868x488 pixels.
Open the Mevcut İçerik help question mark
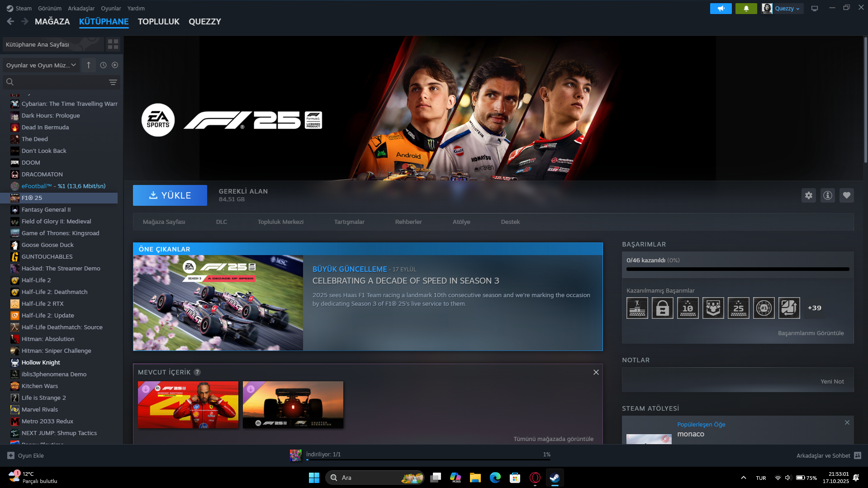[x=197, y=372]
